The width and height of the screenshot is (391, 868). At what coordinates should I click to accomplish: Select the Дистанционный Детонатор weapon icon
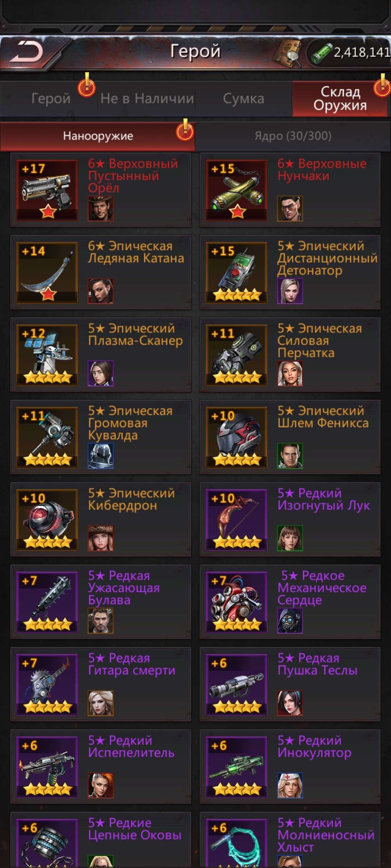point(236,273)
